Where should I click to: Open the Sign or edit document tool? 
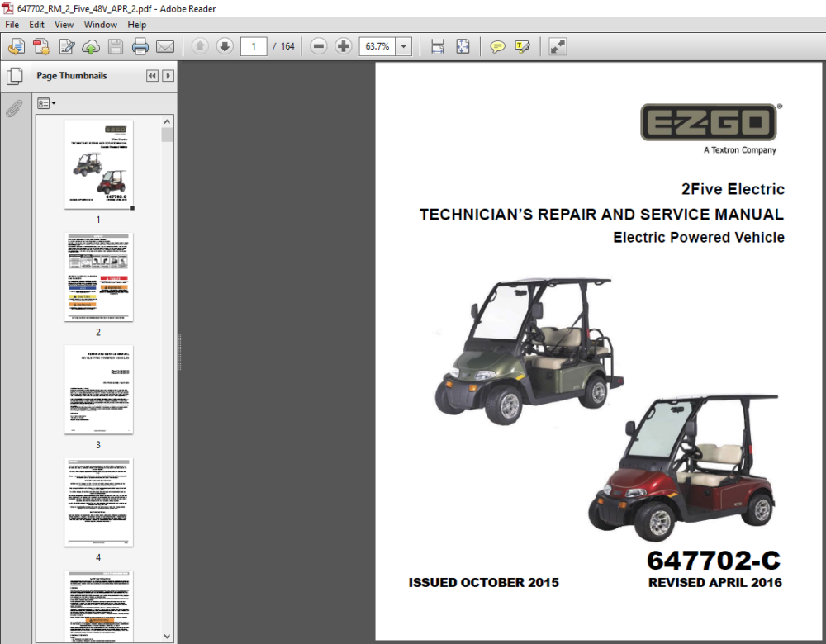(x=66, y=47)
